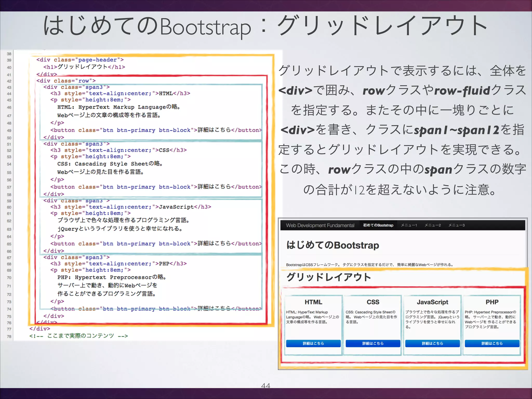Select the はじめてのBootstrap page heading
This screenshot has height=399, width=532.
pos(332,245)
